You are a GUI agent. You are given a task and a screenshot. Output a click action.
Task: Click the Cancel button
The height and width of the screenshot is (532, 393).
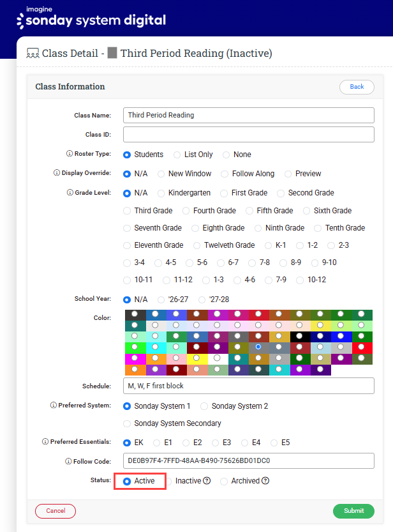pos(56,511)
